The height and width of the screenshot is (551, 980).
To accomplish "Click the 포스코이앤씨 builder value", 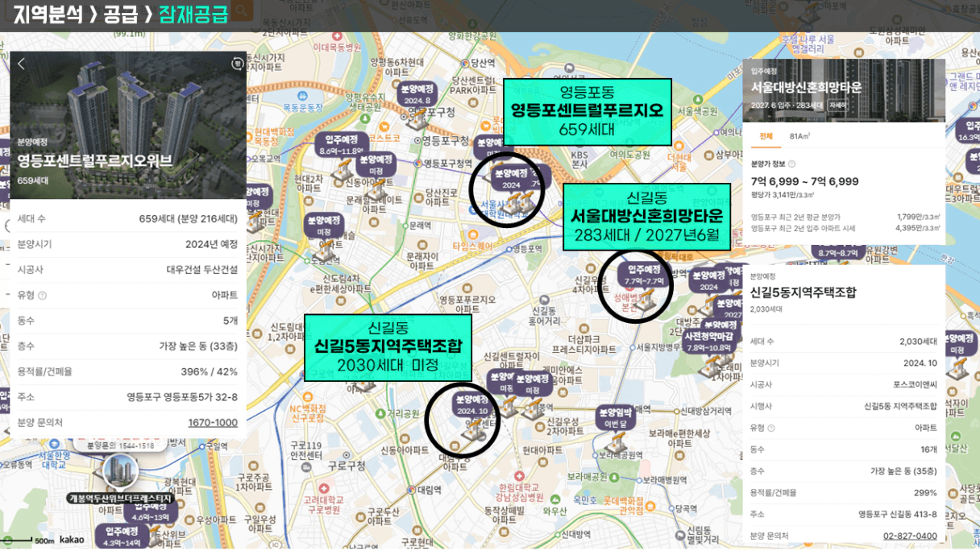I will [913, 384].
